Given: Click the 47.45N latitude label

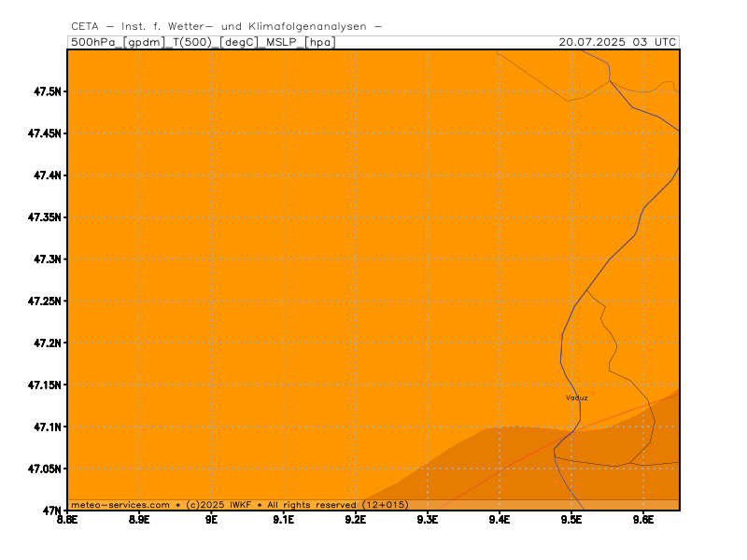Looking at the screenshot, I should [x=45, y=133].
